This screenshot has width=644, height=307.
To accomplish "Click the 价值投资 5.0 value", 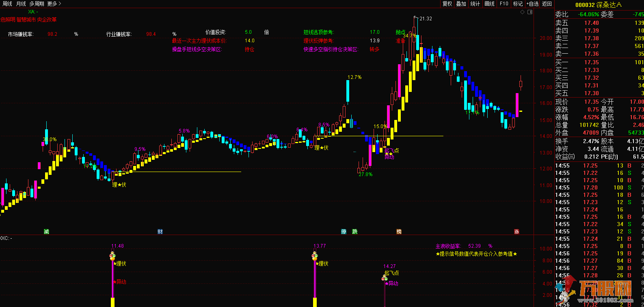I will click(248, 32).
